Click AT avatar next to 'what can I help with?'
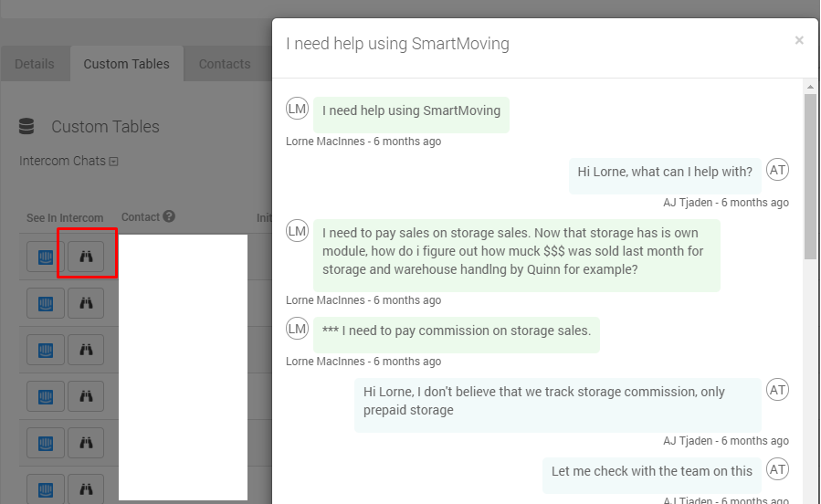This screenshot has height=504, width=821. pos(777,170)
